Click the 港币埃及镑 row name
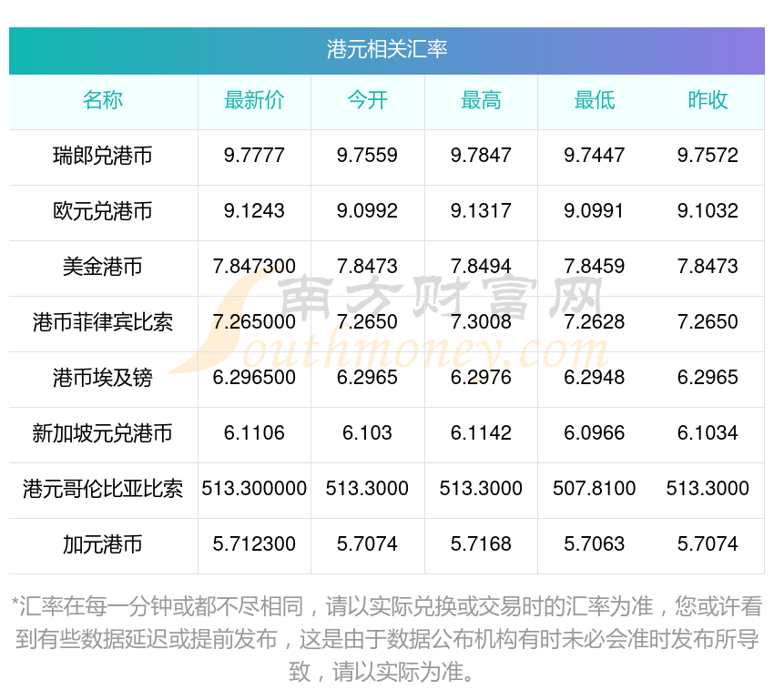The width and height of the screenshot is (774, 700). (103, 378)
